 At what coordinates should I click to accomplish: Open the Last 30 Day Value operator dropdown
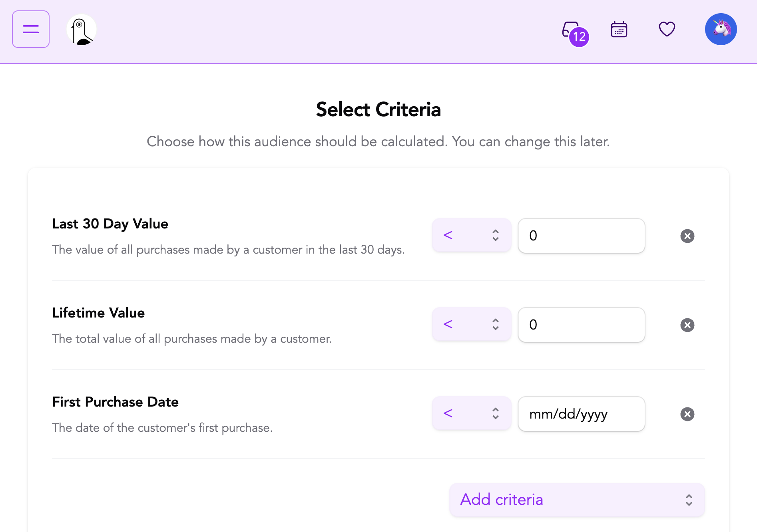point(471,236)
